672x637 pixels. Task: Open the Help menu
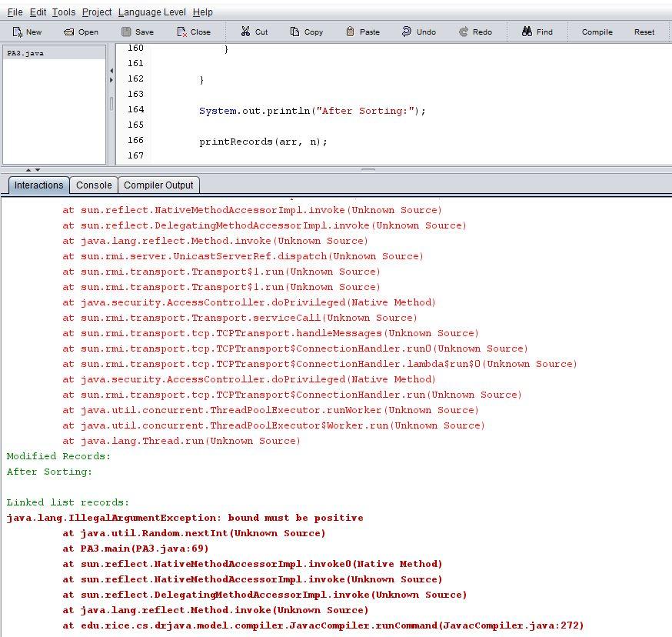[203, 12]
